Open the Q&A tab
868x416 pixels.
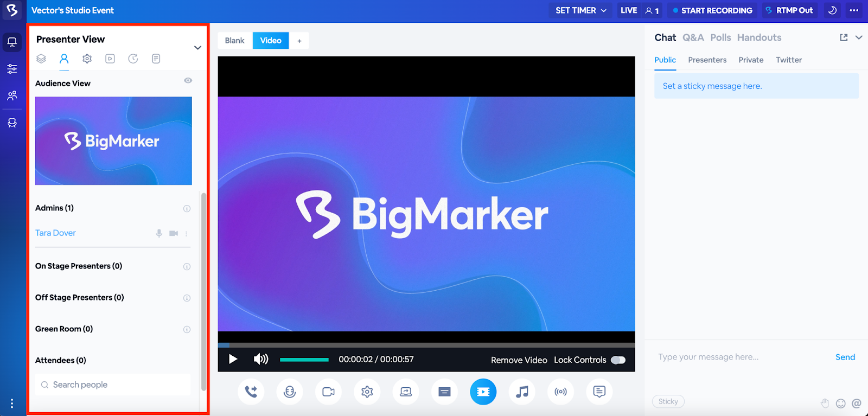pyautogui.click(x=693, y=37)
